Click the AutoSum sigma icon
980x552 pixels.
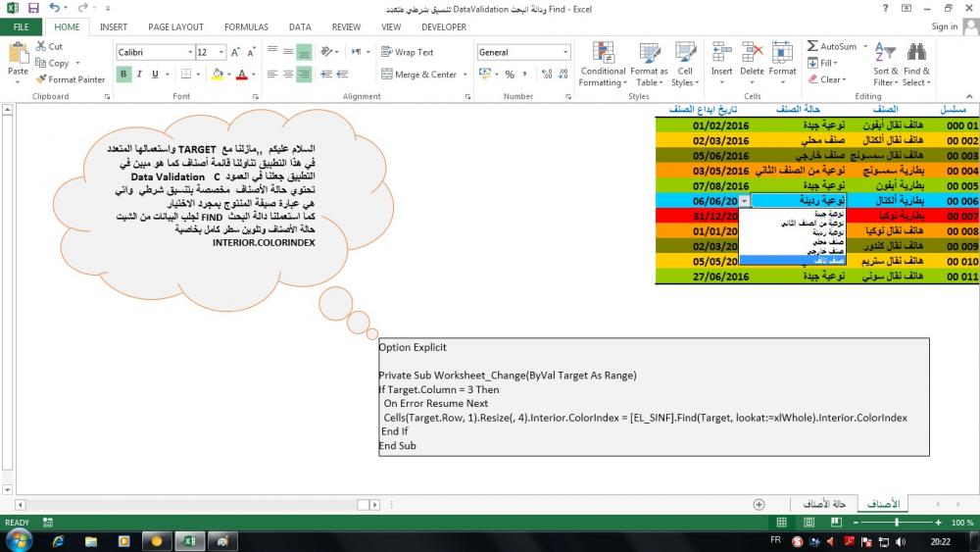[813, 46]
